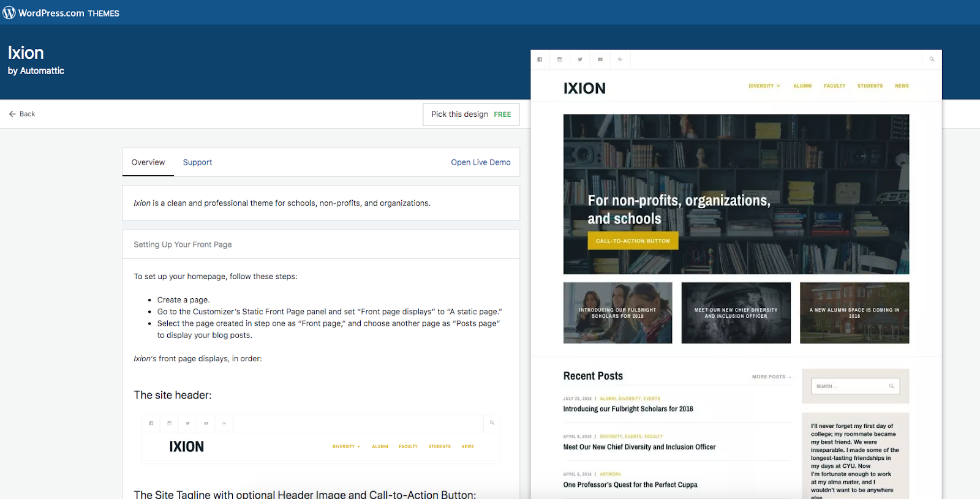Click Google+ icon in the Overview site header image

pos(224,423)
